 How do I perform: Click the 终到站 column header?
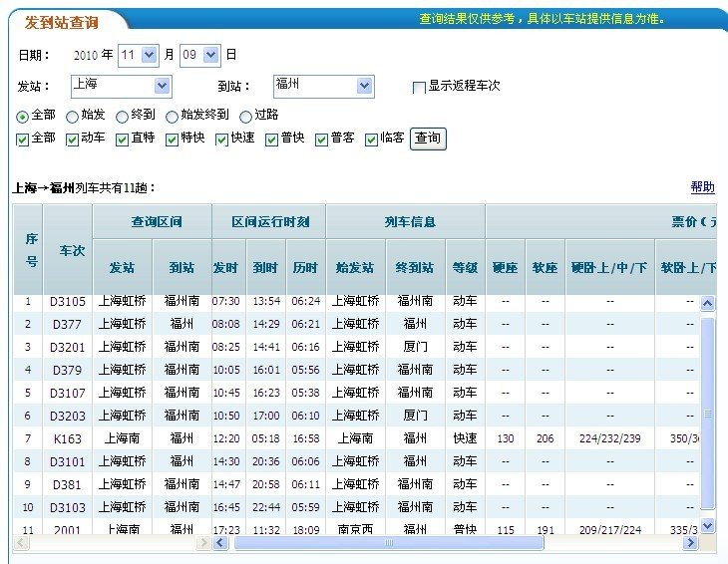coord(415,268)
